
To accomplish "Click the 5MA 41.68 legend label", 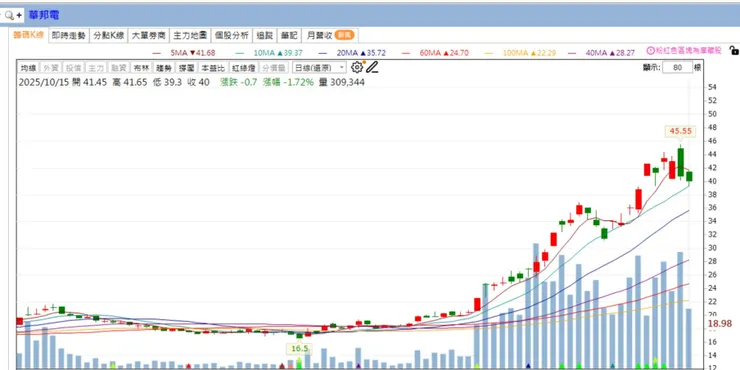I will tap(193, 53).
